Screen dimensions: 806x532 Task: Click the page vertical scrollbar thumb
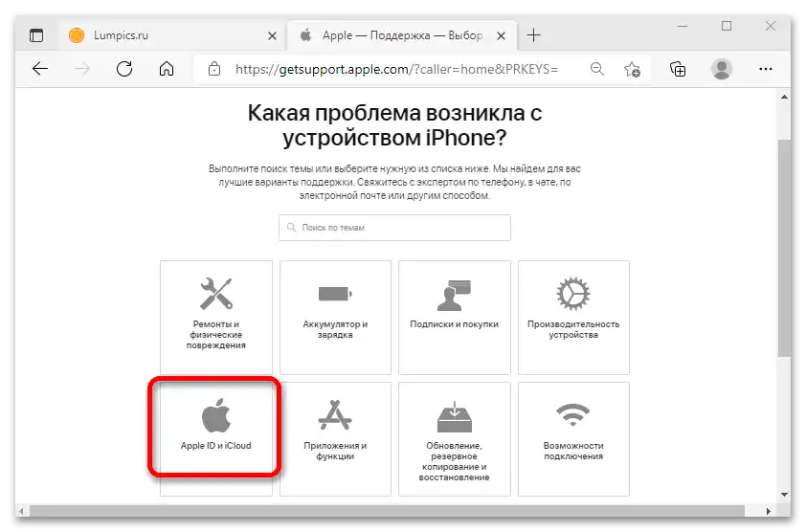pyautogui.click(x=784, y=248)
